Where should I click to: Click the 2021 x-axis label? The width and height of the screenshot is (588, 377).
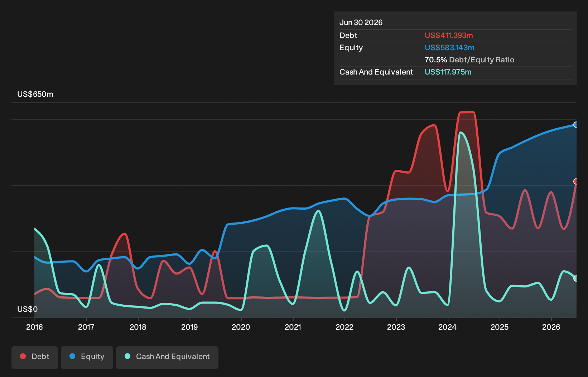click(x=293, y=327)
